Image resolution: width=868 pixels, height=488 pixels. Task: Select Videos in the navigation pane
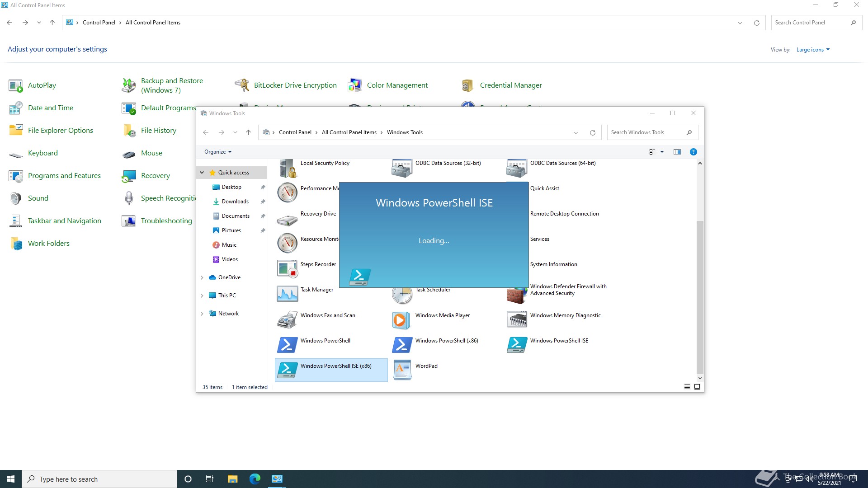[230, 259]
